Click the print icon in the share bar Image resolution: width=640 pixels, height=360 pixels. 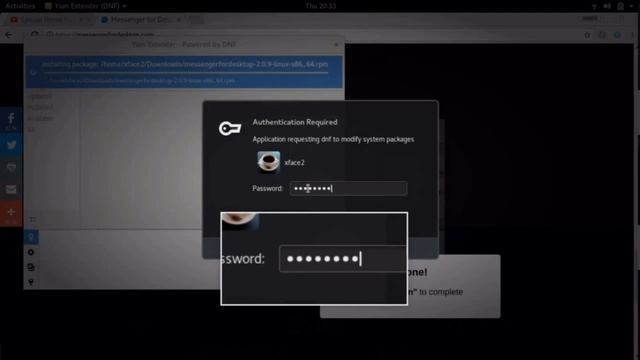(11, 167)
